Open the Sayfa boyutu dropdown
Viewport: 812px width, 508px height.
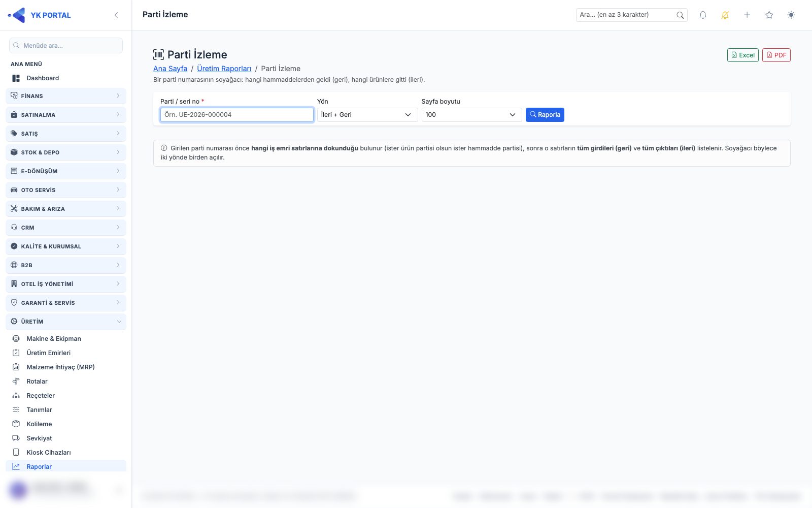coord(471,115)
